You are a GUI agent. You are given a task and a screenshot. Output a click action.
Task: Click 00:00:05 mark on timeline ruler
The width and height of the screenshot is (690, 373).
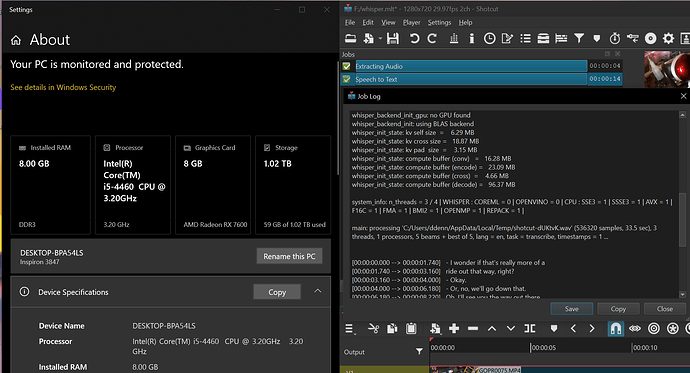click(x=543, y=347)
